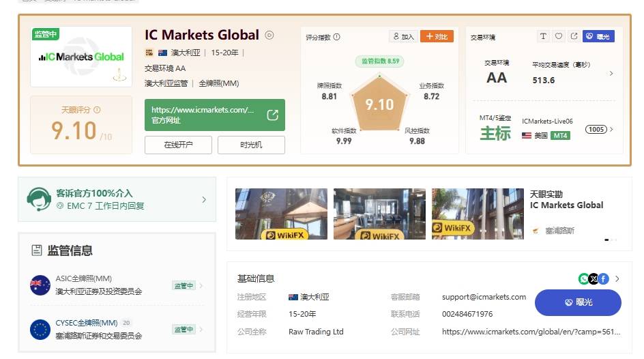The width and height of the screenshot is (644, 359).
Task: Click the document icon beside 监管信息
Action: point(37,250)
